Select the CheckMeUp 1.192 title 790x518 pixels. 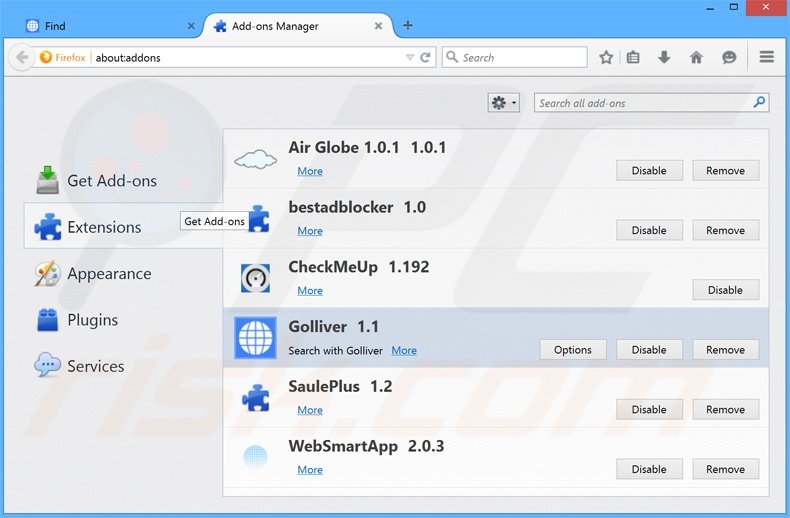(x=359, y=267)
